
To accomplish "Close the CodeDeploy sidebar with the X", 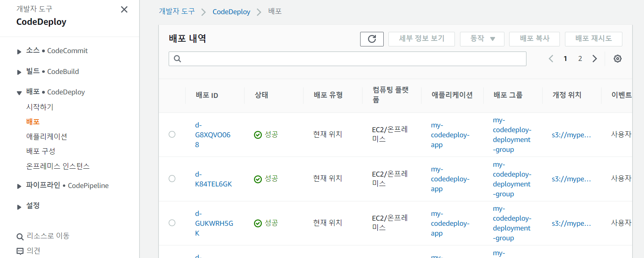I will click(x=124, y=9).
